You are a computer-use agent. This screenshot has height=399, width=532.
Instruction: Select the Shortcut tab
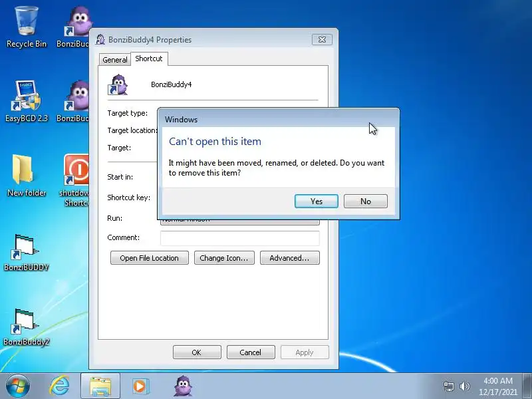coord(149,59)
